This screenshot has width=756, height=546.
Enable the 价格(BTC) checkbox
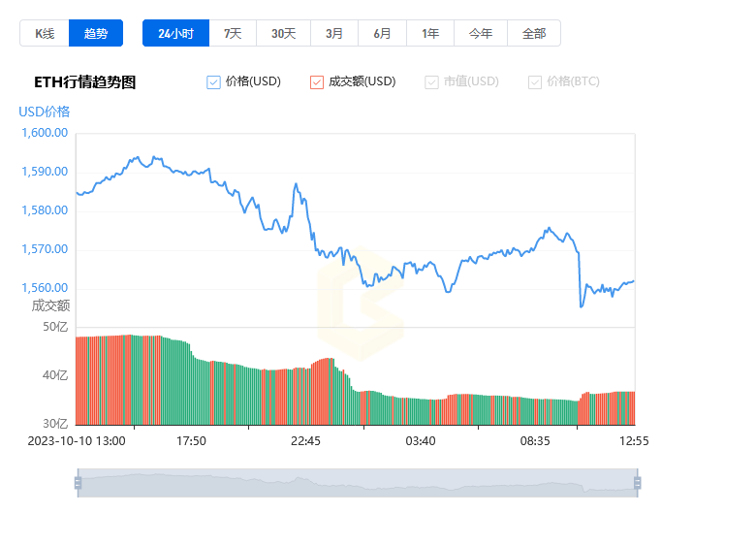coord(535,82)
